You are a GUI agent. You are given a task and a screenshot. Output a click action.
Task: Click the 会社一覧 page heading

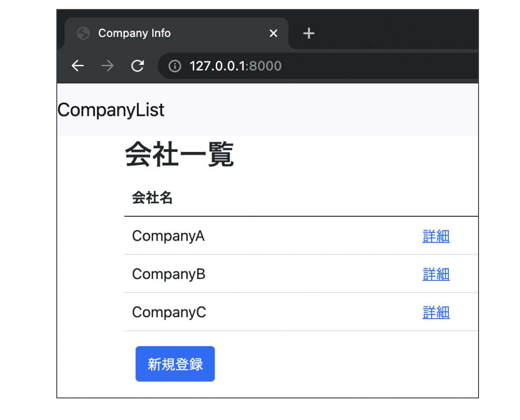pyautogui.click(x=179, y=153)
